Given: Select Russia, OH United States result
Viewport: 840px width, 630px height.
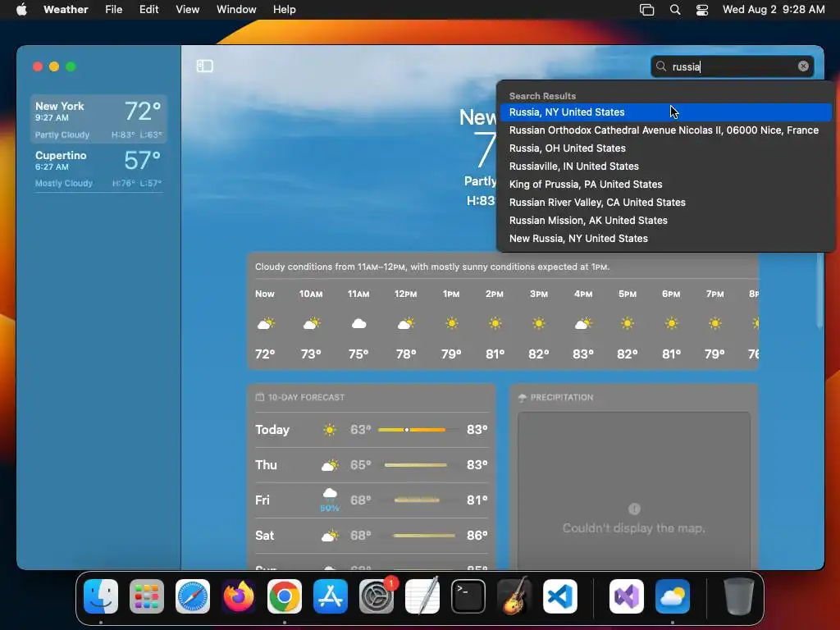Looking at the screenshot, I should click(666, 148).
